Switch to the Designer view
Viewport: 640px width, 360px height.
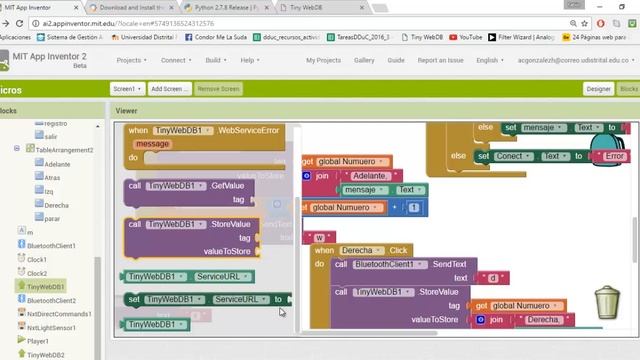tap(598, 89)
